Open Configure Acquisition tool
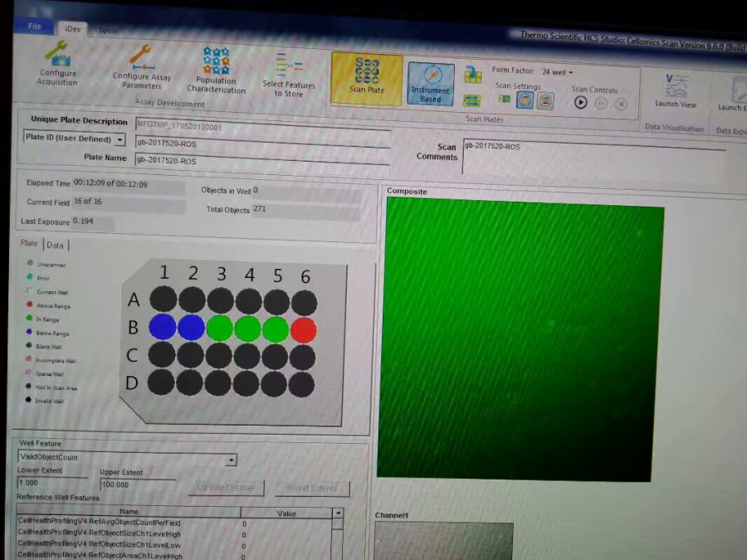Screen dimensions: 747x560 pyautogui.click(x=57, y=64)
